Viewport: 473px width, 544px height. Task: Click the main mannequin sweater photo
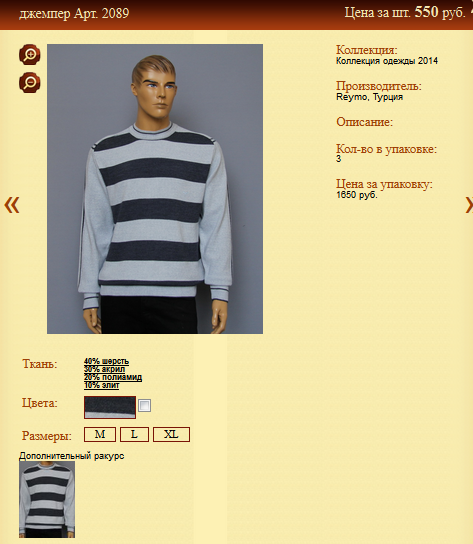pyautogui.click(x=155, y=189)
